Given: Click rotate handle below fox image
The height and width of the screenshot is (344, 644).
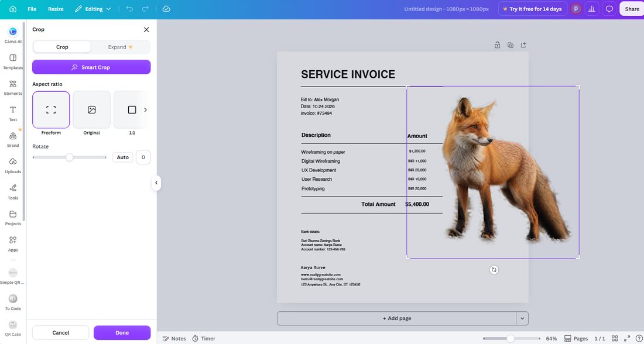Looking at the screenshot, I should (x=494, y=270).
